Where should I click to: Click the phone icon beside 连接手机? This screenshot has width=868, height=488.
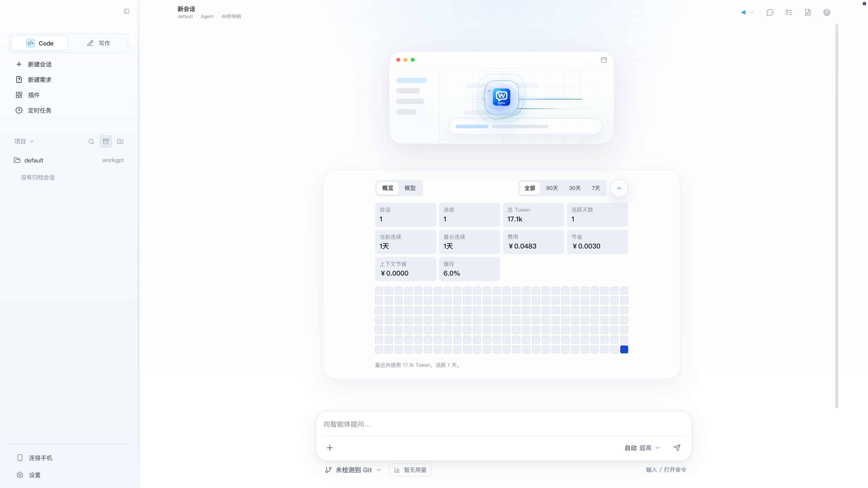20,458
